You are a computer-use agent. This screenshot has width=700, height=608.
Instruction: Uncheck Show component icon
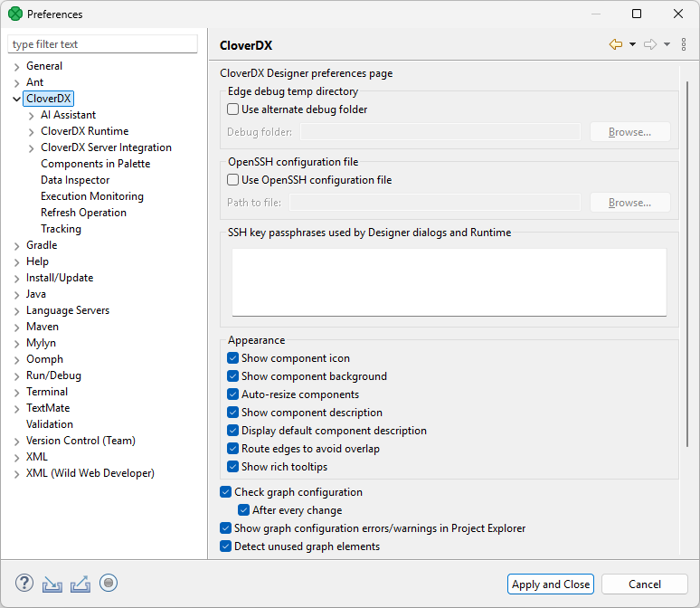point(232,358)
